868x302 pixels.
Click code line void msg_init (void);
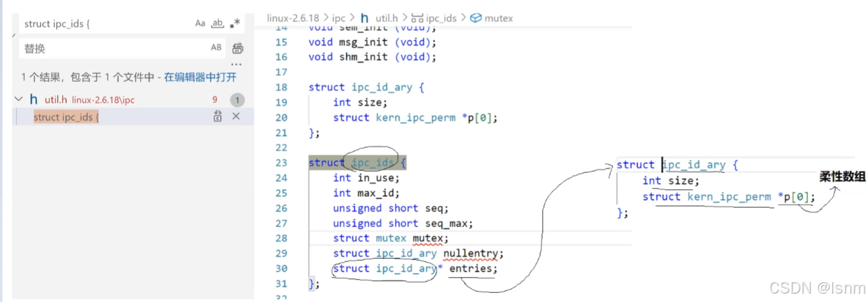tap(372, 42)
